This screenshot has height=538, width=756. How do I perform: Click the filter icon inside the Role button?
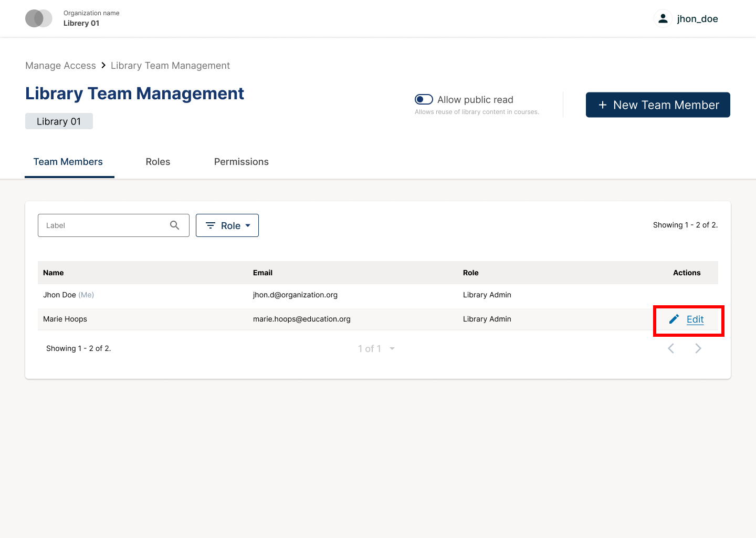click(x=211, y=225)
